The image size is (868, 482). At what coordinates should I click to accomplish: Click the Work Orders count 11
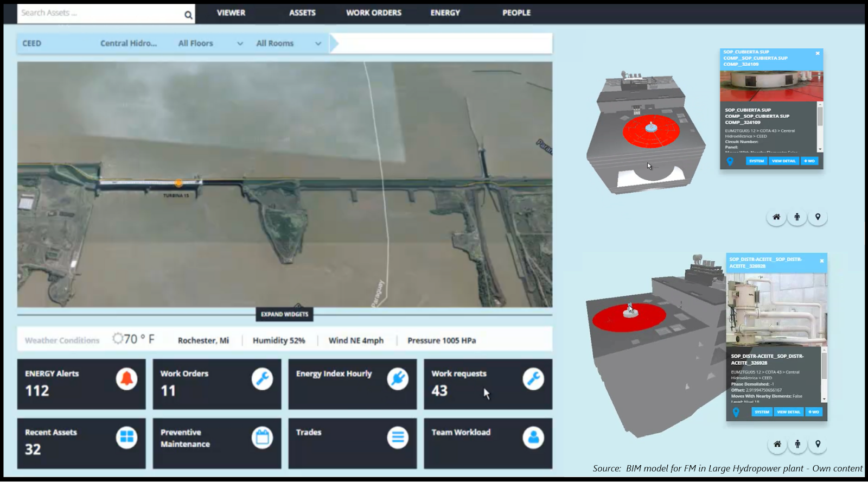coord(168,391)
